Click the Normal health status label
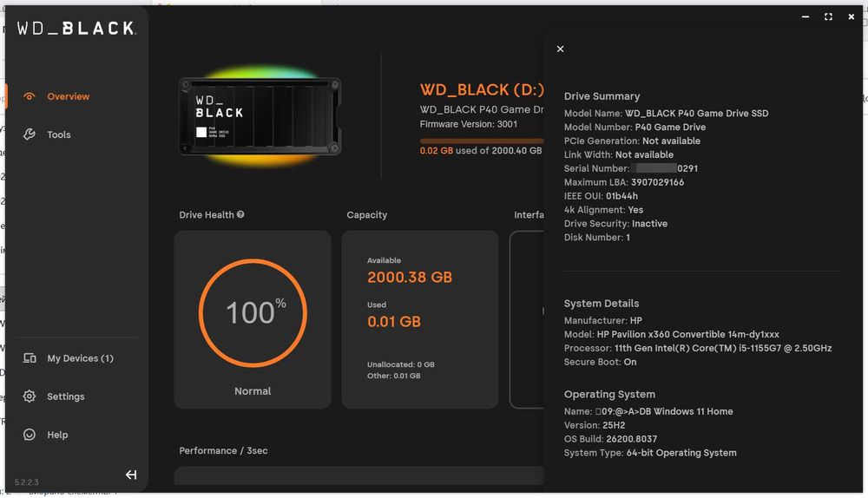This screenshot has width=868, height=498. [x=253, y=390]
